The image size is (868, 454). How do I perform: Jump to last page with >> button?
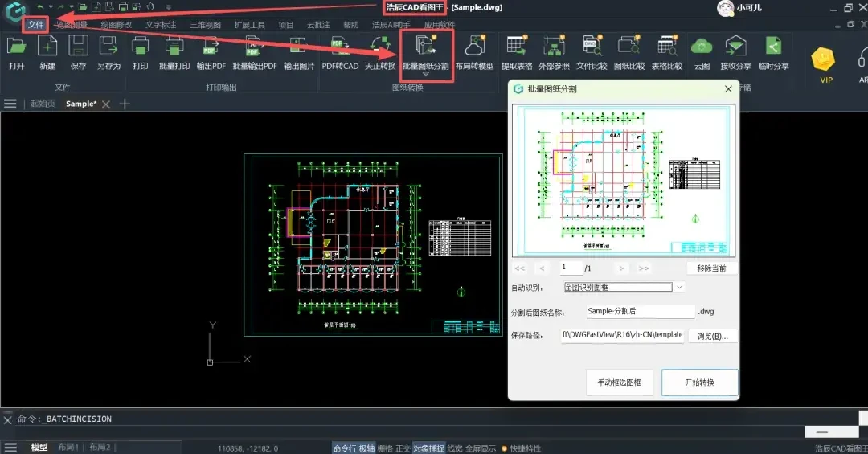643,268
